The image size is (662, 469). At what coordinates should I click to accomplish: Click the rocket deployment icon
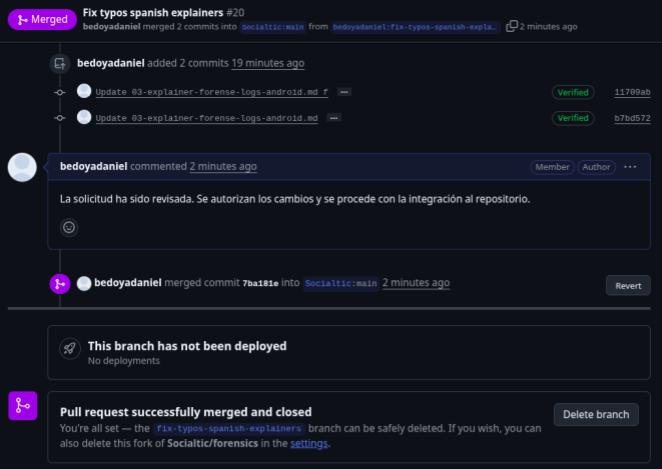click(69, 348)
